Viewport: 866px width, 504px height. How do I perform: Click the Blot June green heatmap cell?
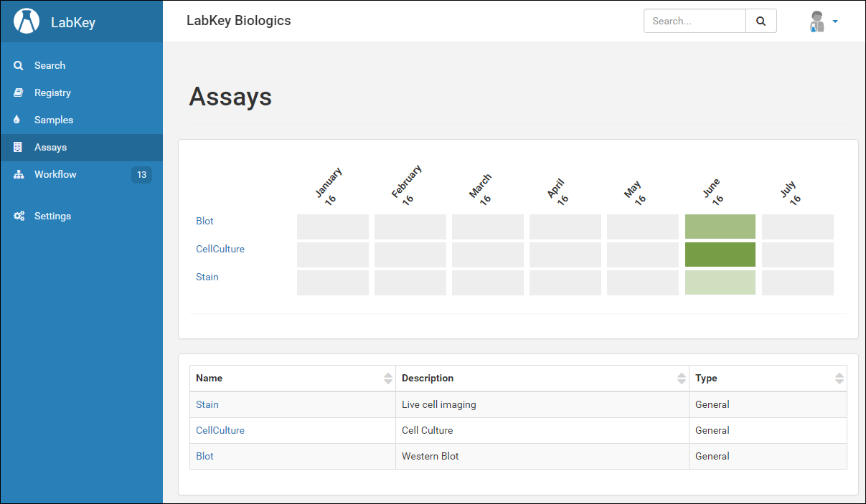pyautogui.click(x=720, y=227)
